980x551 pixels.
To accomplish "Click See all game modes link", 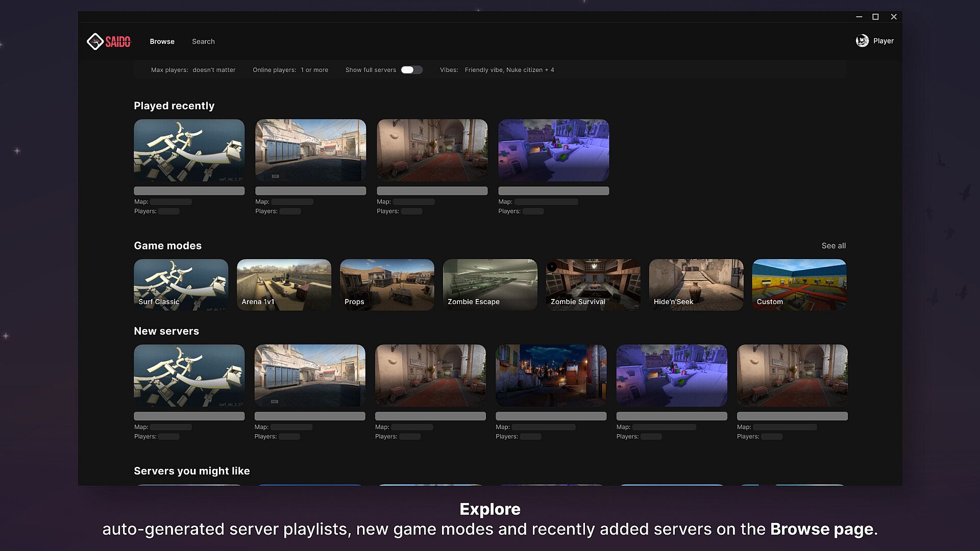I will pyautogui.click(x=834, y=246).
